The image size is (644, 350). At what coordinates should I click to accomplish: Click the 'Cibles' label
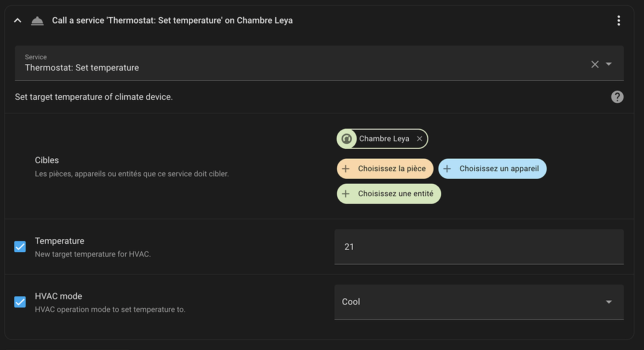click(47, 161)
